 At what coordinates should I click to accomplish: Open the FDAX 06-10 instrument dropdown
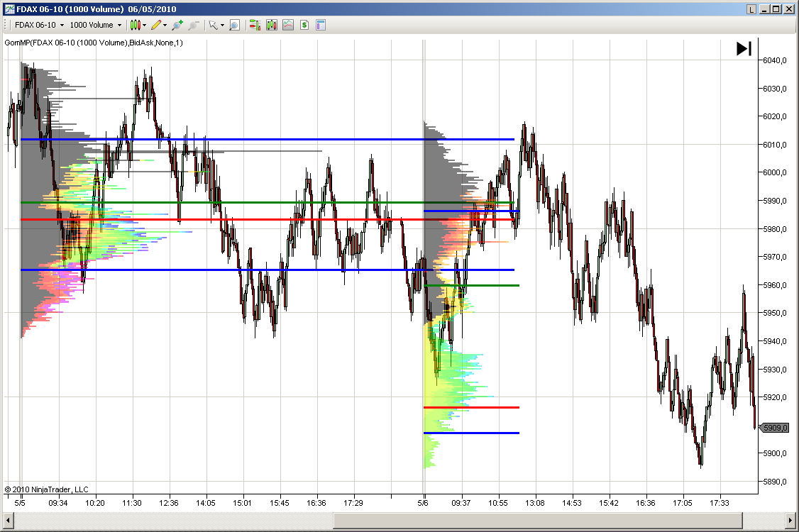coord(40,25)
